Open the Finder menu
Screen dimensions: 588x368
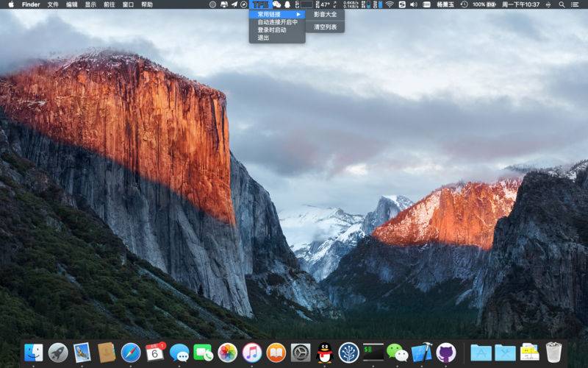[31, 4]
